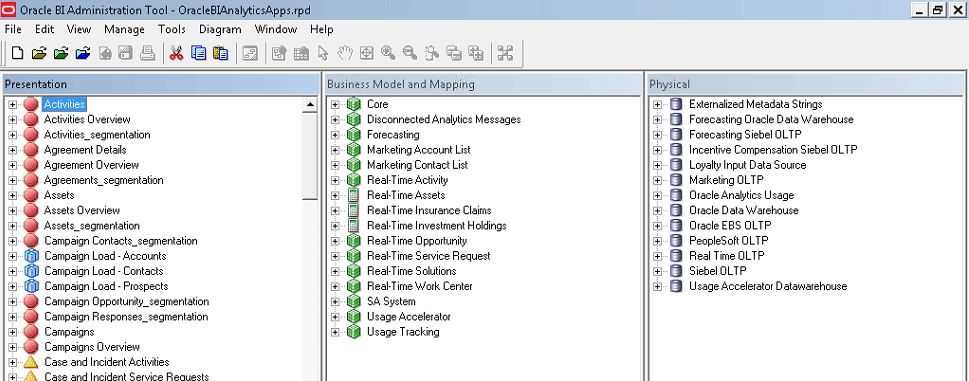The height and width of the screenshot is (381, 969).
Task: Expand the SA System business model
Action: click(335, 301)
